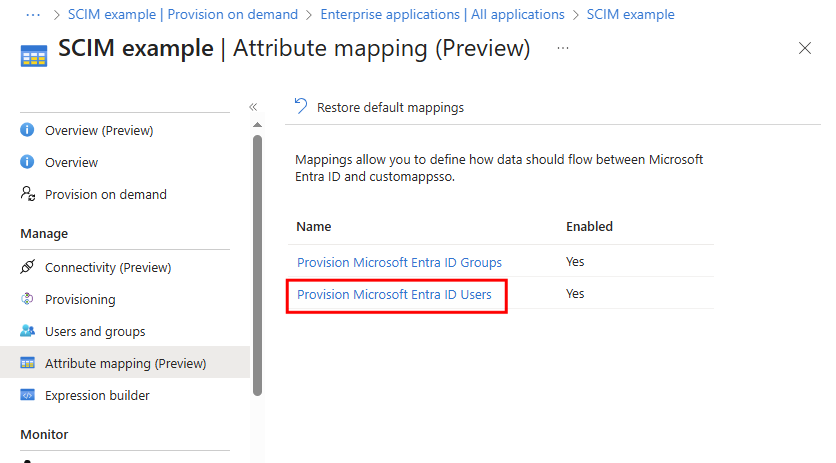Click the Overview info icon
The width and height of the screenshot is (836, 463).
click(x=27, y=162)
